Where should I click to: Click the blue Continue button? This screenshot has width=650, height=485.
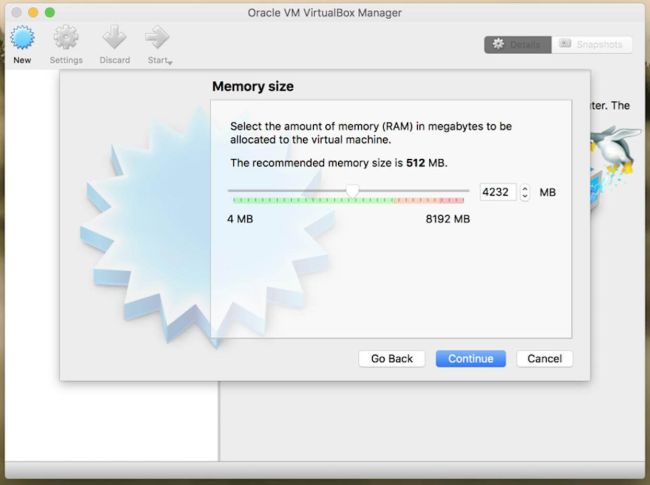[471, 359]
